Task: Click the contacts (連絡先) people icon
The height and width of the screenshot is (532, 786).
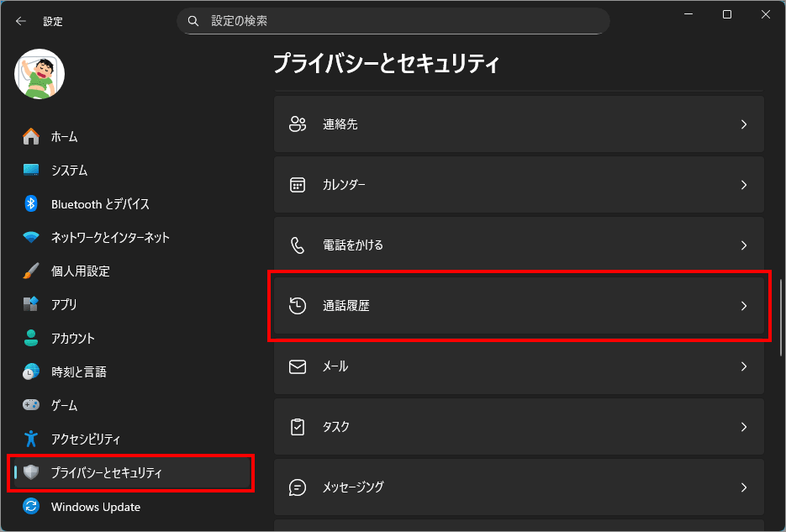Action: click(297, 124)
